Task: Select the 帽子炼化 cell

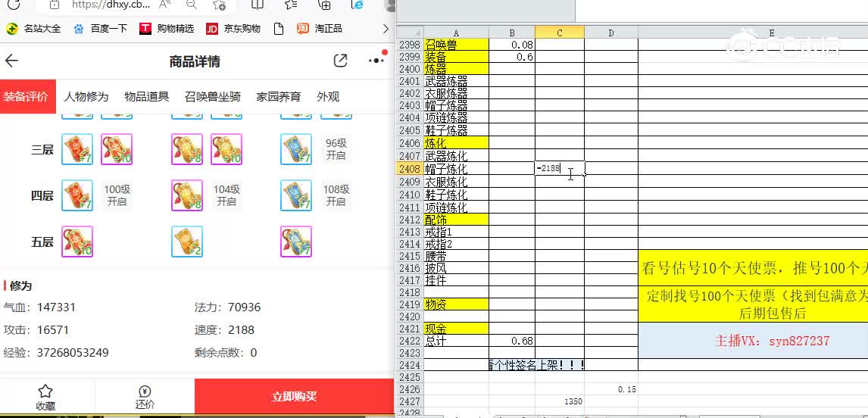Action: tap(456, 169)
